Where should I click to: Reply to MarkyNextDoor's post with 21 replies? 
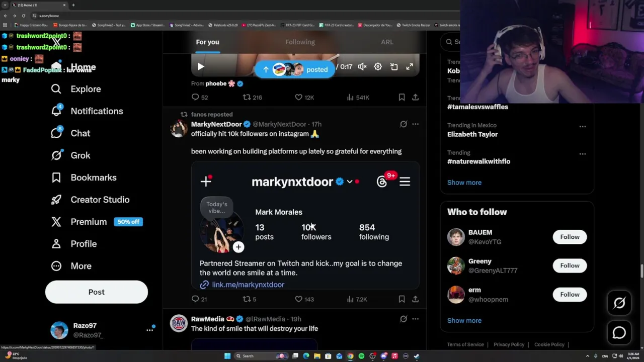click(200, 299)
